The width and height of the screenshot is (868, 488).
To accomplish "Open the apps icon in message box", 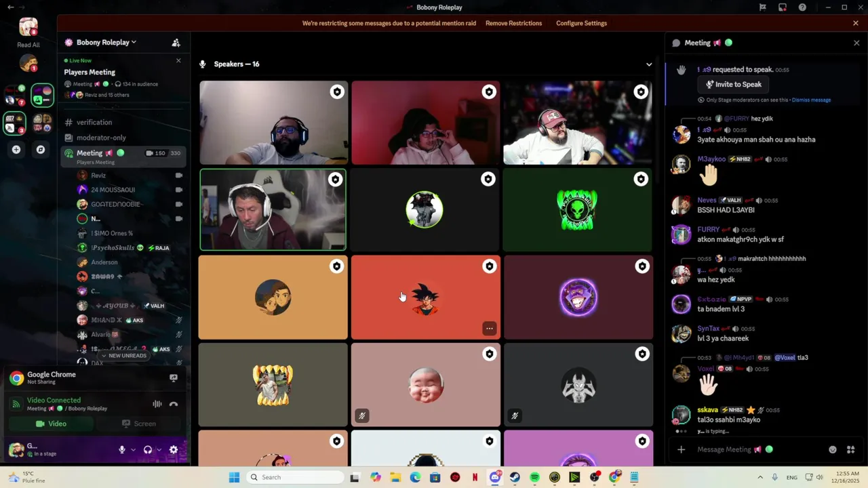I will (x=851, y=449).
